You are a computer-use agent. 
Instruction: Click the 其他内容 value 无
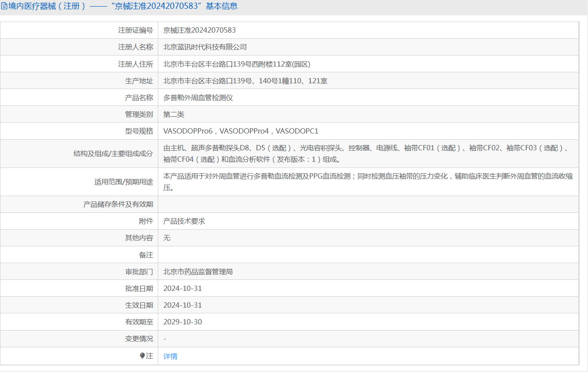[167, 238]
